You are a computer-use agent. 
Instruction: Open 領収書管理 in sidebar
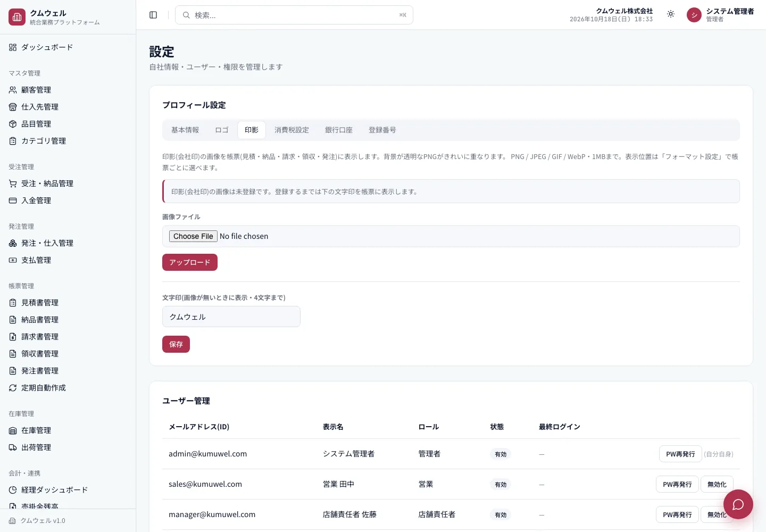coord(68,354)
